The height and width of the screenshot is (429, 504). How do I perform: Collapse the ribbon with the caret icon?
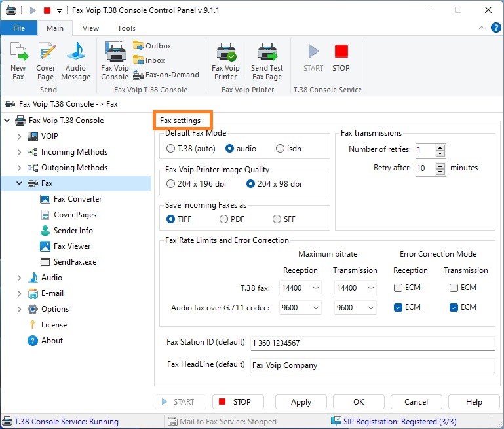pyautogui.click(x=482, y=28)
